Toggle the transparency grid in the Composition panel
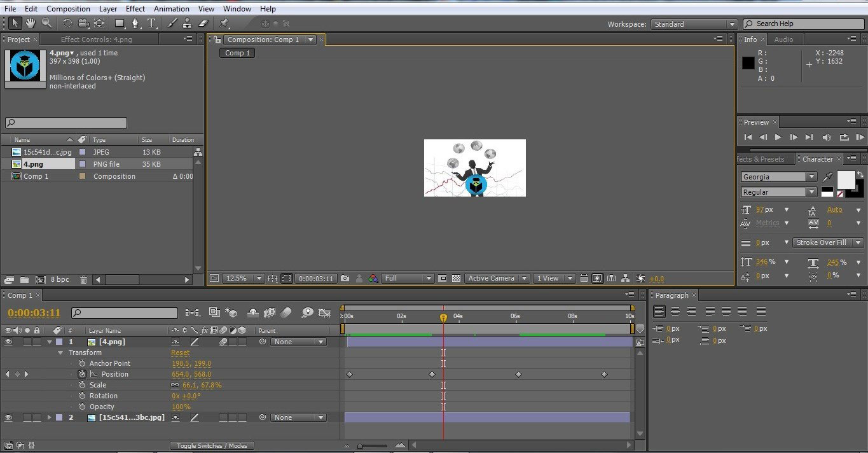The width and height of the screenshot is (868, 453). click(x=456, y=278)
